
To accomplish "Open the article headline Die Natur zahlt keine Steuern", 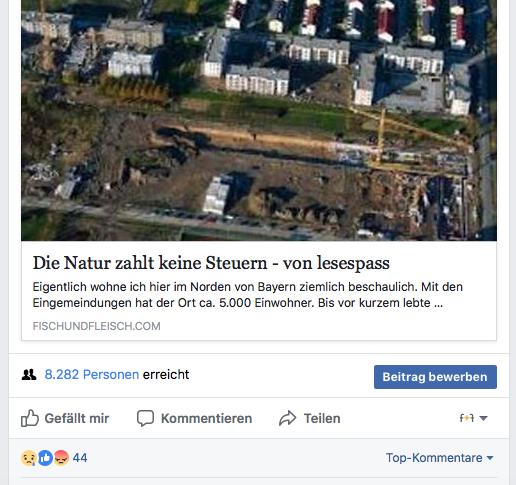I will tap(211, 263).
